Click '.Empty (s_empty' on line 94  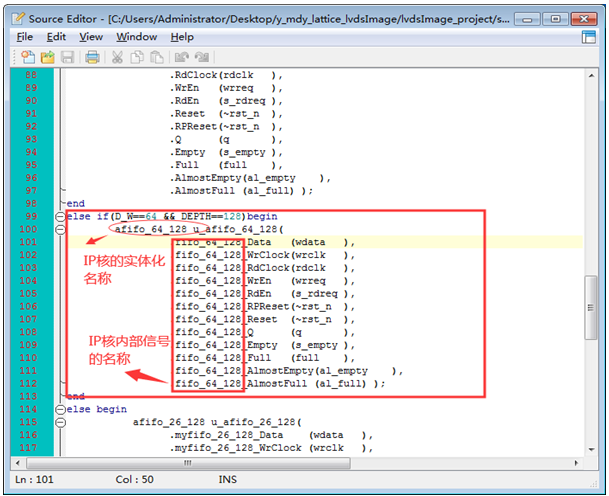coord(217,152)
